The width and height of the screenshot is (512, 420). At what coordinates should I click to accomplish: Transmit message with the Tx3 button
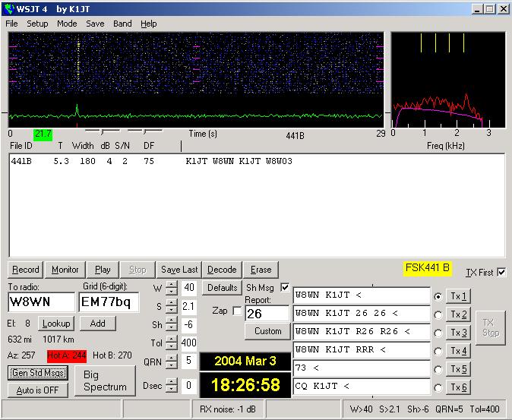pos(458,333)
